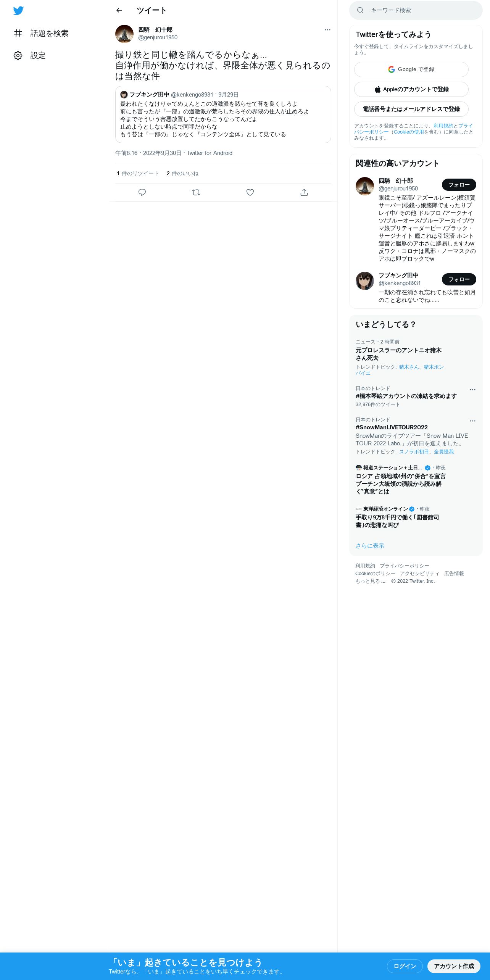Register with the Google で登録 button
Screen dimensions: 490x980
tap(411, 69)
